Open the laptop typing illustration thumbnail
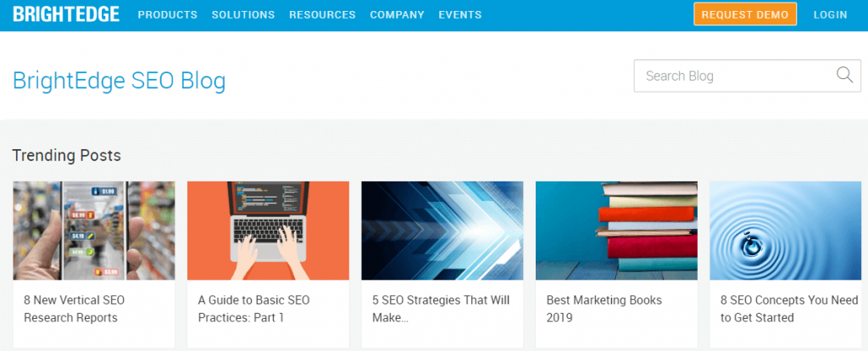 pyautogui.click(x=268, y=231)
